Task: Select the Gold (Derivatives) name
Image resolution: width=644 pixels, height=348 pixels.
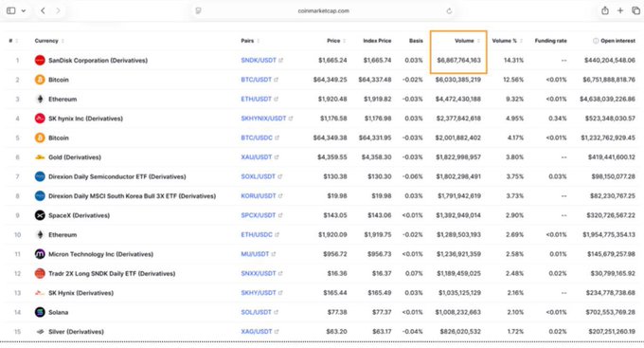Action: coord(75,157)
